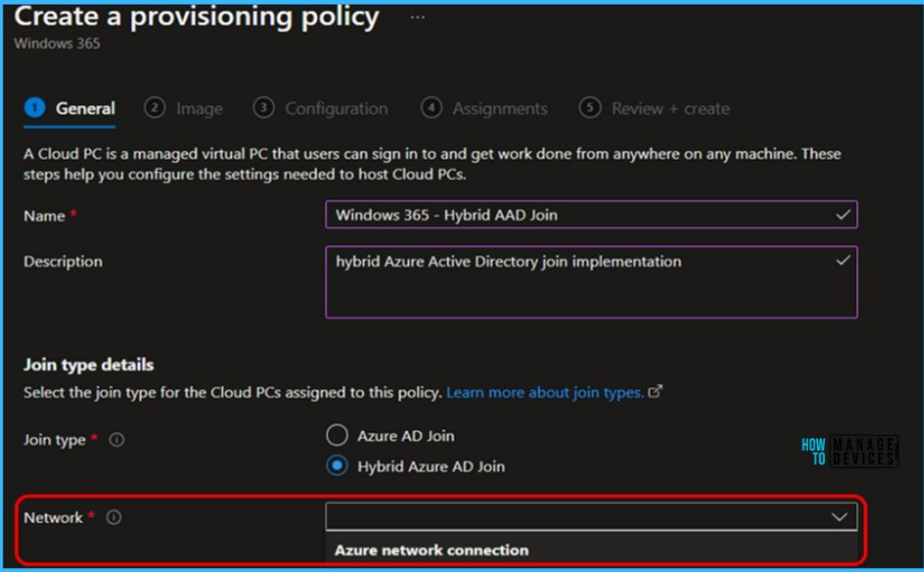Select the Azure AD Join radio button

(337, 435)
